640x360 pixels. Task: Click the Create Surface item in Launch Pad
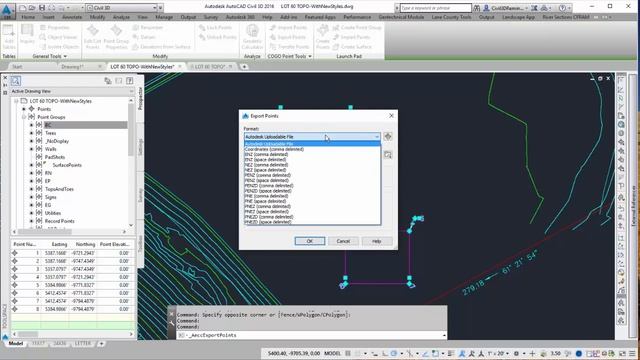click(352, 47)
